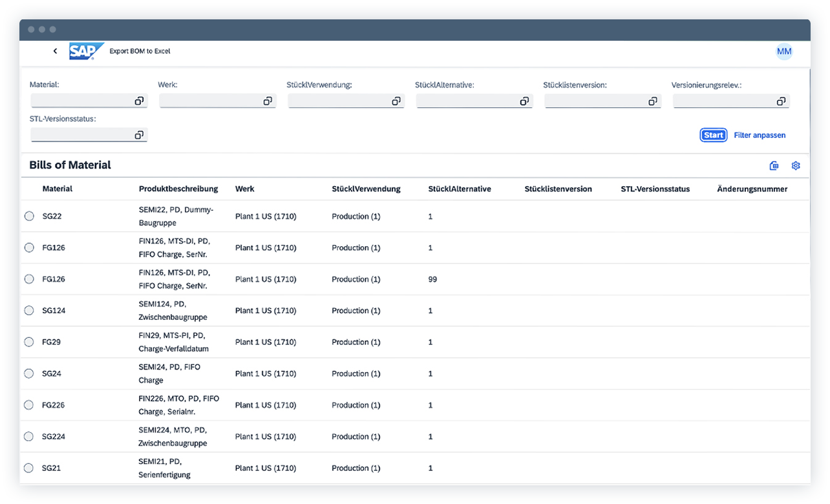Click the SAP logo
The image size is (830, 504).
(86, 50)
